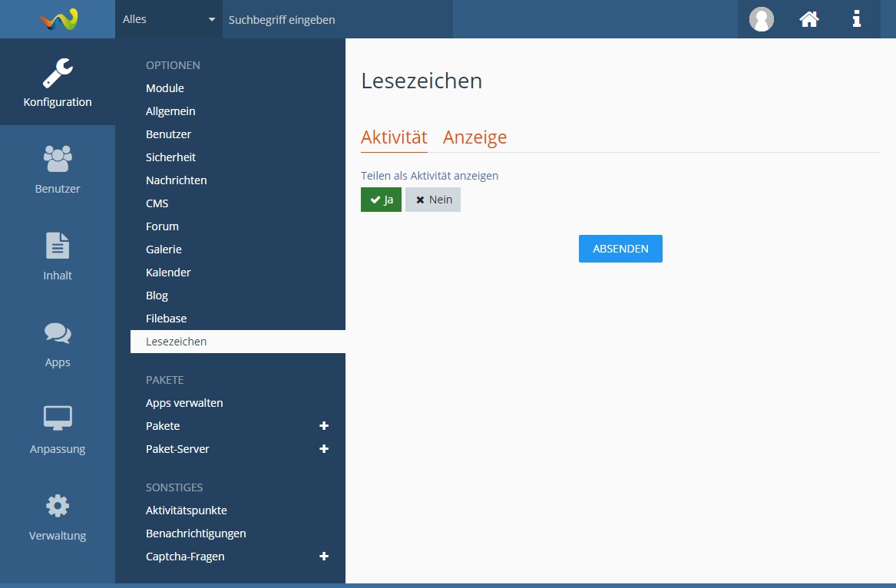896x588 pixels.
Task: Expand the Pakete submenu
Action: tap(324, 426)
